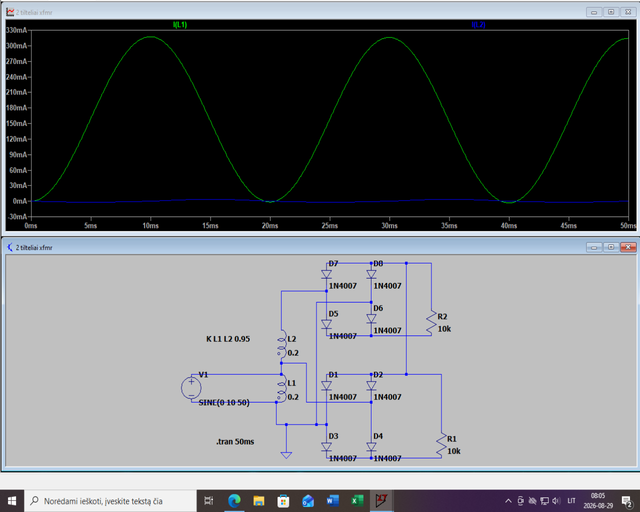640x512 pixels.
Task: Select diode D2 symbol
Action: 371,385
